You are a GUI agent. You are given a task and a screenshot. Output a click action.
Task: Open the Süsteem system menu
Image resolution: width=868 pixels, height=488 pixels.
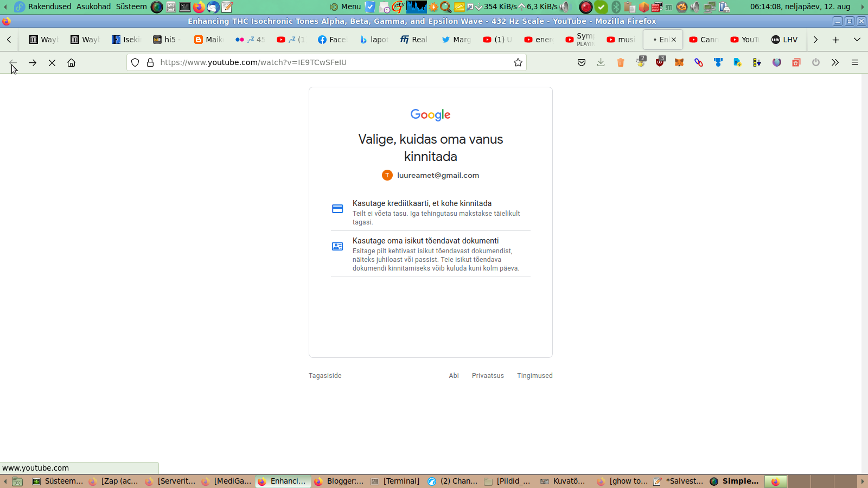point(131,7)
